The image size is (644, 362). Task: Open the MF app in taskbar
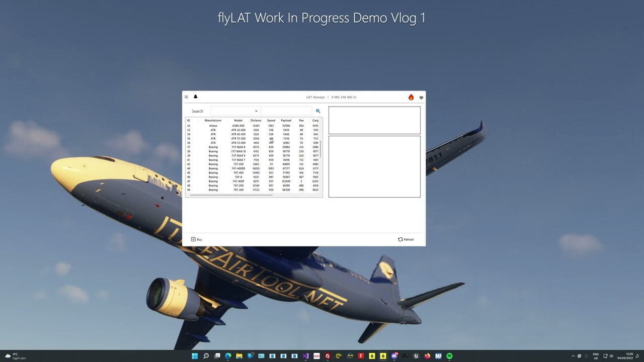[x=438, y=356]
